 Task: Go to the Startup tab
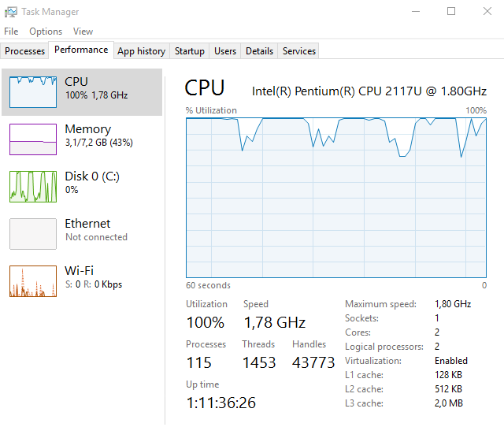click(190, 51)
